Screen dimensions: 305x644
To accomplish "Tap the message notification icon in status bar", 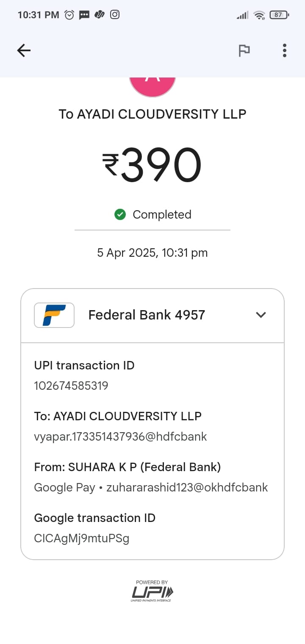I will click(x=84, y=15).
